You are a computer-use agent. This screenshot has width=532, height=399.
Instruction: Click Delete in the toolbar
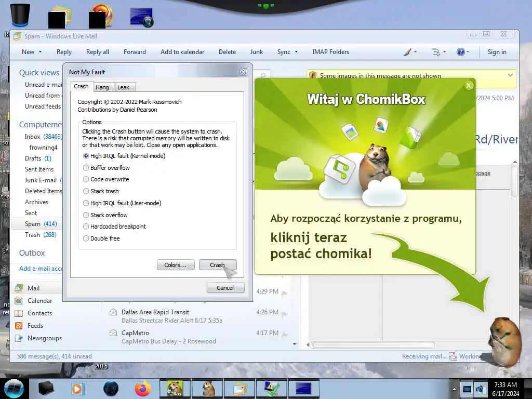(x=228, y=52)
